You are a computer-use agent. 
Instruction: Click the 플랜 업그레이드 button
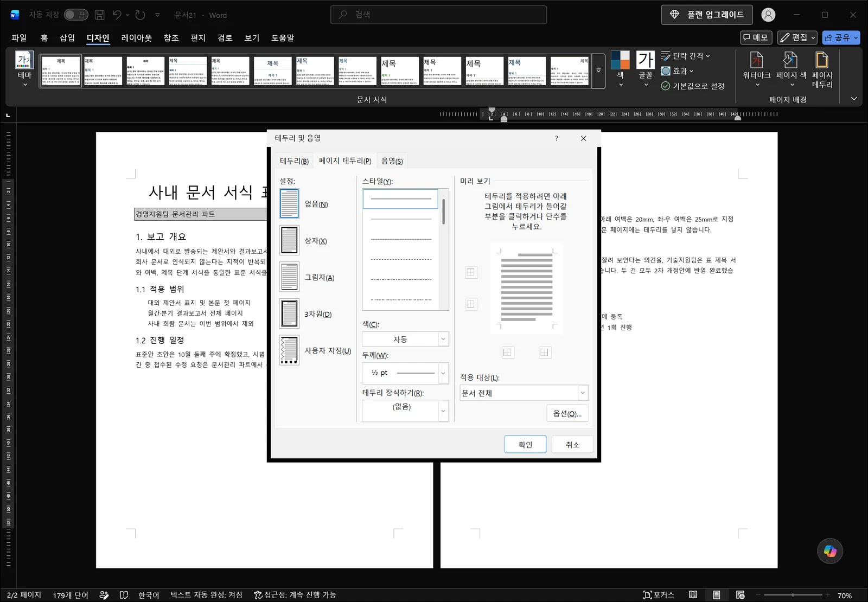coord(706,15)
